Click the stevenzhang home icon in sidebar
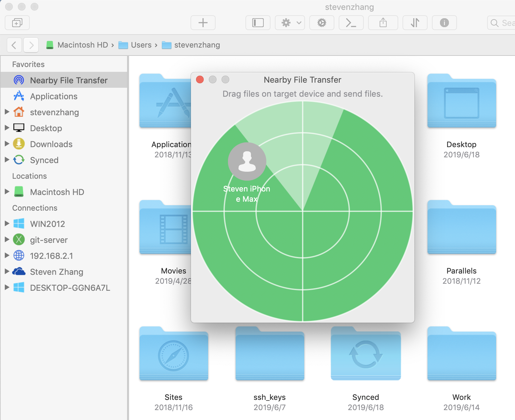The image size is (515, 420). 19,112
